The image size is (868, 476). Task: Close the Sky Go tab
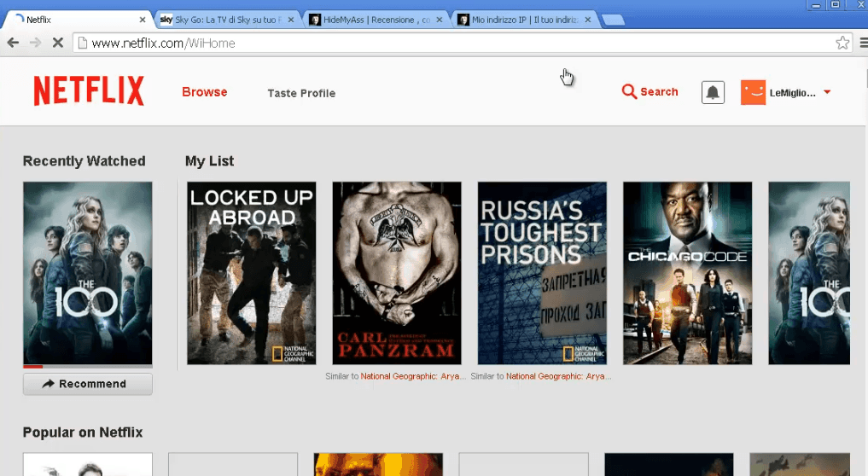(291, 20)
